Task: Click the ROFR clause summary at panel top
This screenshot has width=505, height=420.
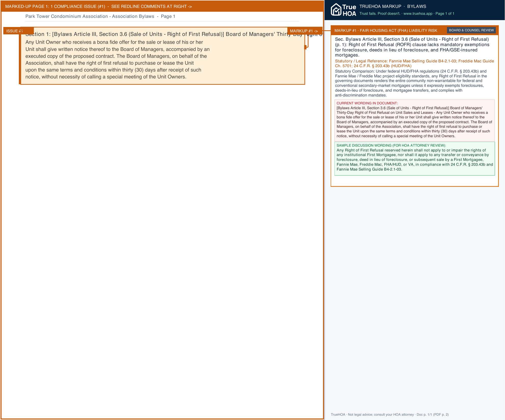Action: 412,47
